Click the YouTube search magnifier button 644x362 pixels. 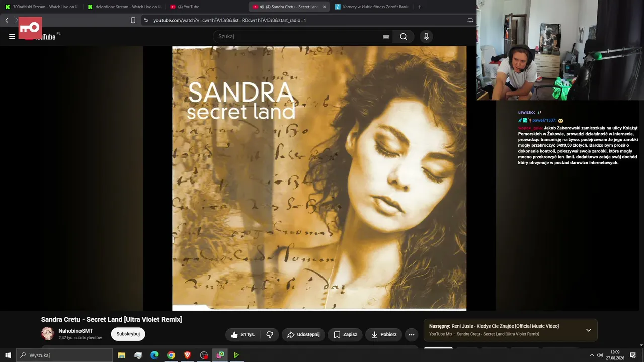(404, 36)
